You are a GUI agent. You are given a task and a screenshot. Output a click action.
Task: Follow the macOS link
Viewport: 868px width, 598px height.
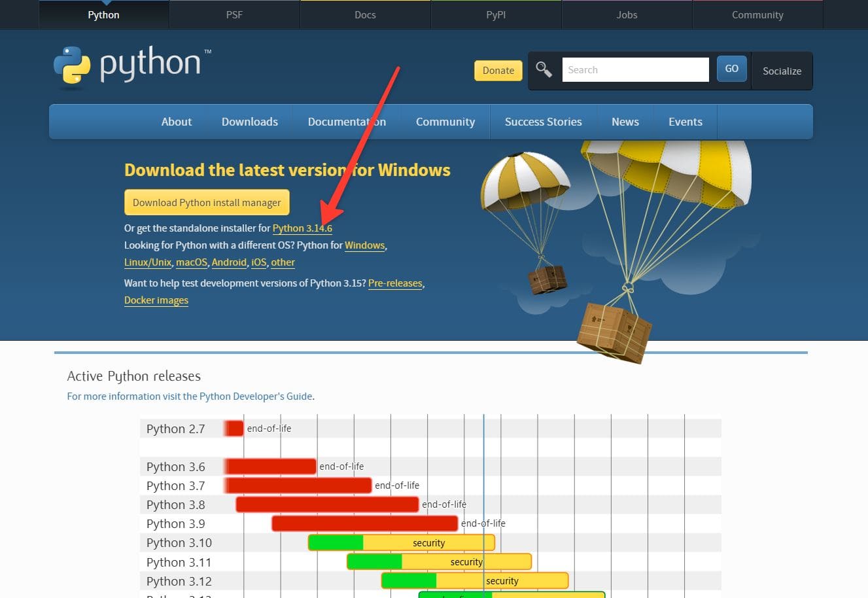click(192, 262)
